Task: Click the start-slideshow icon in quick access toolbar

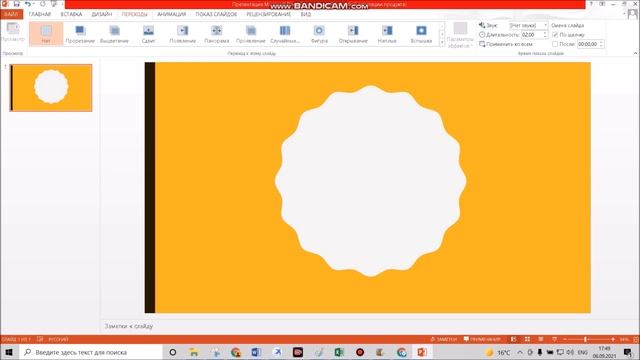Action: click(53, 4)
